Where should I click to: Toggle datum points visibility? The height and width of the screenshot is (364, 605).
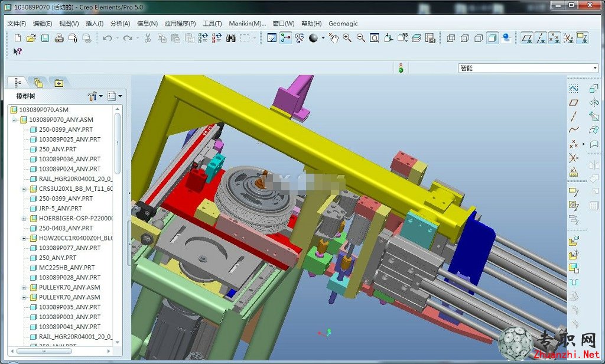(554, 38)
